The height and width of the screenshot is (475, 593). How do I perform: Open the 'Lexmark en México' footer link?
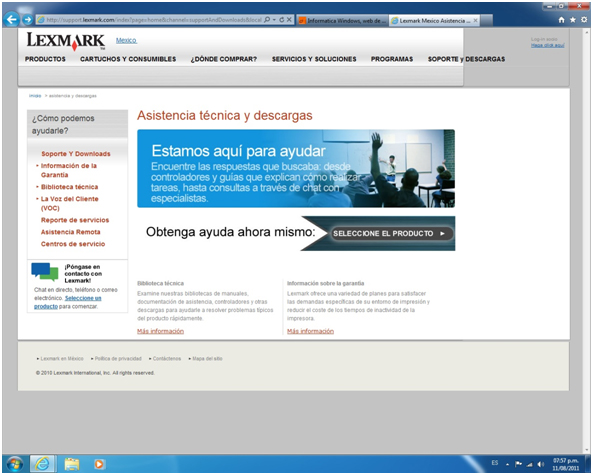(x=62, y=359)
